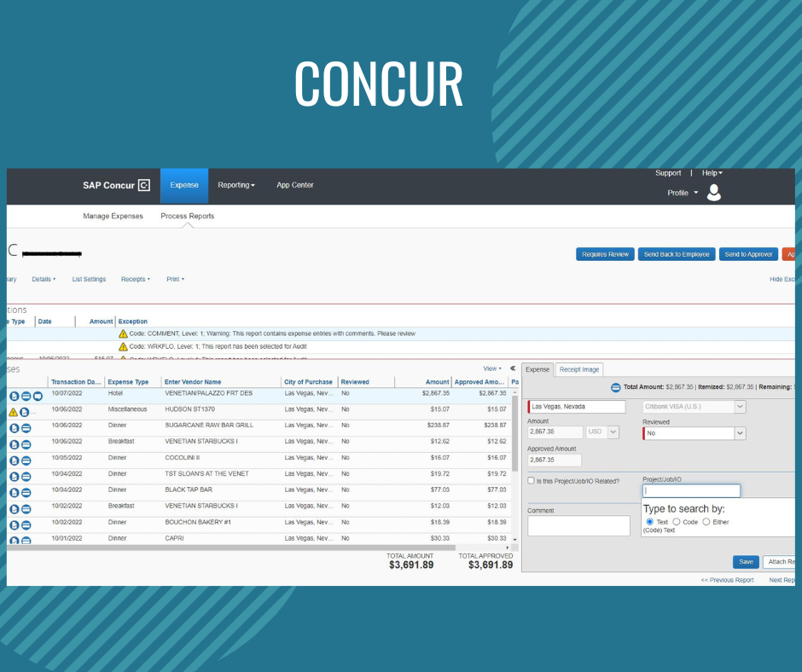Click the comment bubble icon on Hotel row
Viewport: 802px width, 672px height.
coord(38,396)
